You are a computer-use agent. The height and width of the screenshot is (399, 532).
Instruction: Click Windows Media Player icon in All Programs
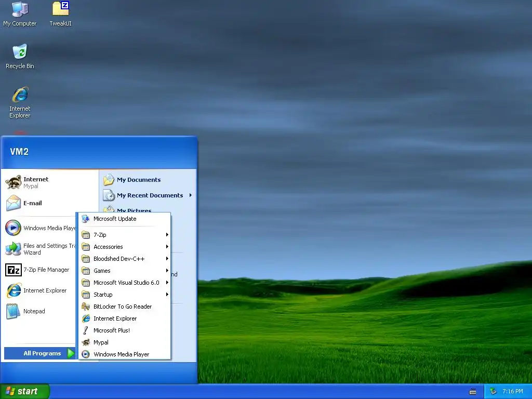pos(86,354)
